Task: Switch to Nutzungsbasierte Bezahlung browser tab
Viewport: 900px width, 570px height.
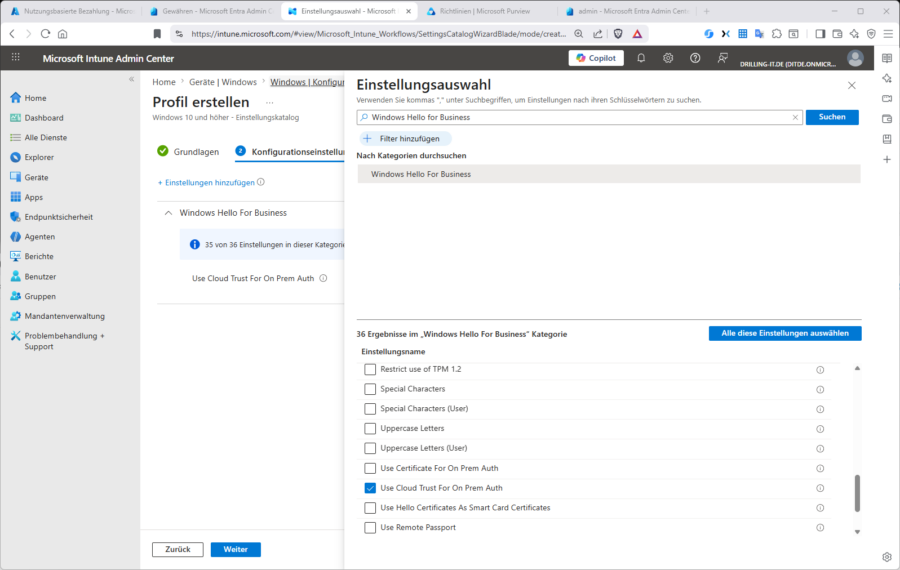Action: coord(73,11)
